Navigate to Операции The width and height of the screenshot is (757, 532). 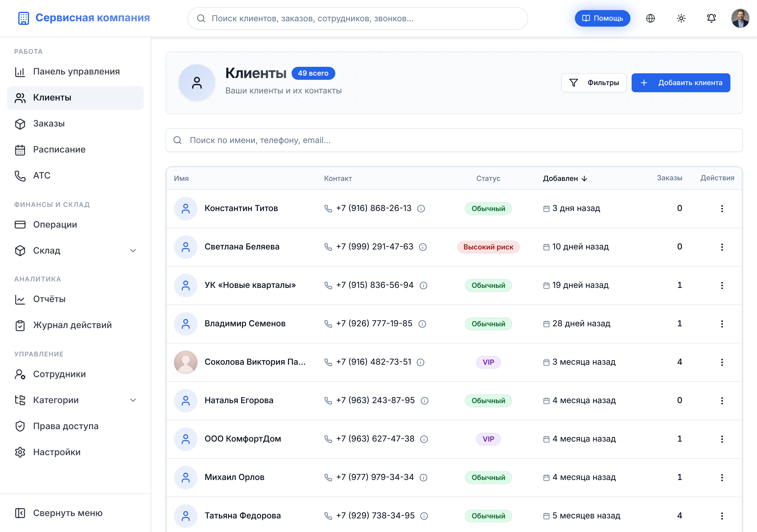(x=75, y=225)
